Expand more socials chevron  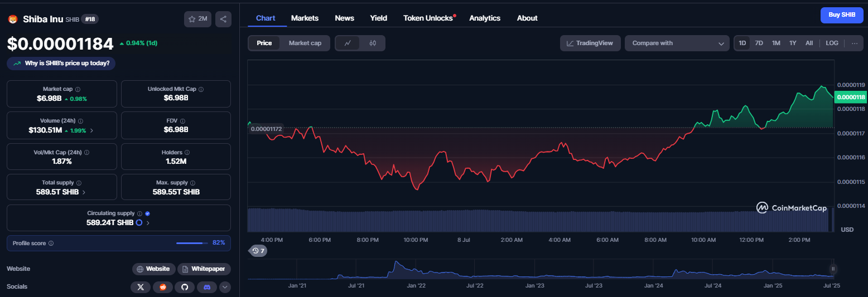click(225, 287)
